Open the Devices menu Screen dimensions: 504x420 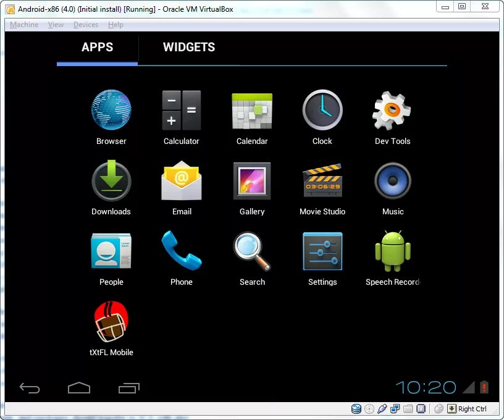[x=86, y=25]
